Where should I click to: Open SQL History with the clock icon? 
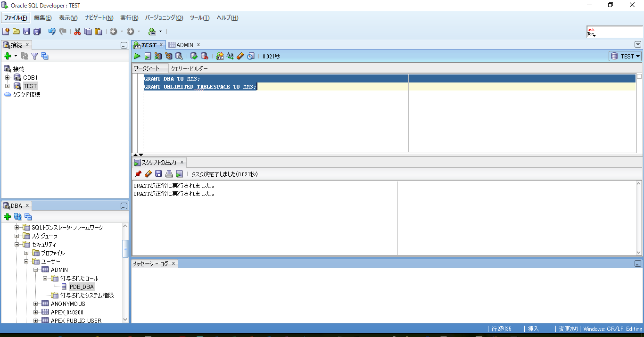[251, 56]
